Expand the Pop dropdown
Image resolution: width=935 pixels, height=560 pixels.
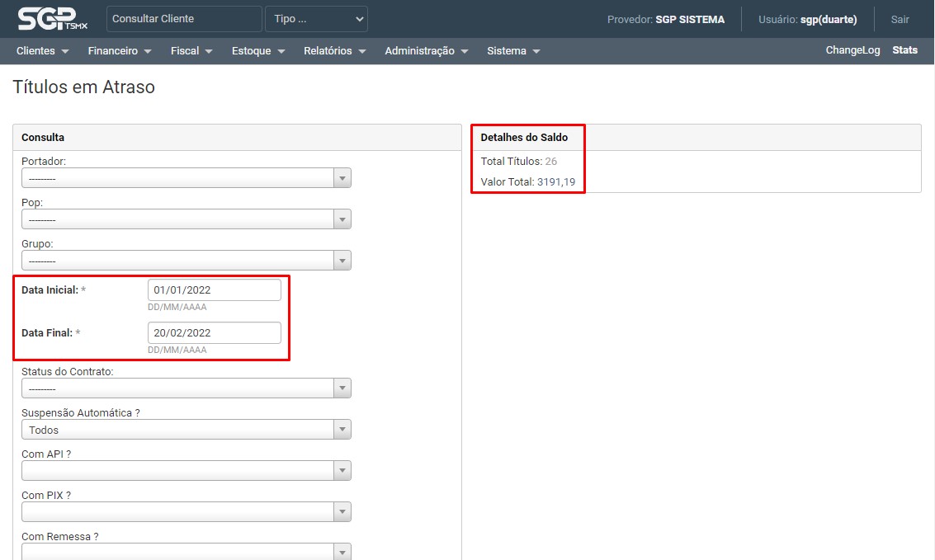(186, 219)
